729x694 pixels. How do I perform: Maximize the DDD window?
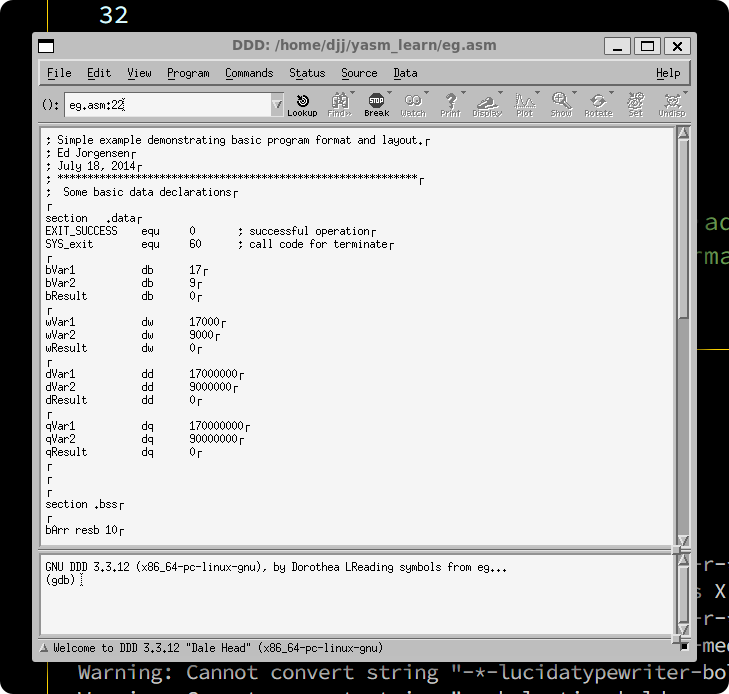[x=647, y=46]
